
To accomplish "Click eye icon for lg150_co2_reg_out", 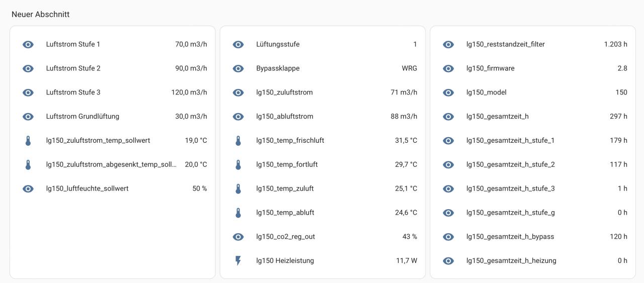I will point(238,237).
